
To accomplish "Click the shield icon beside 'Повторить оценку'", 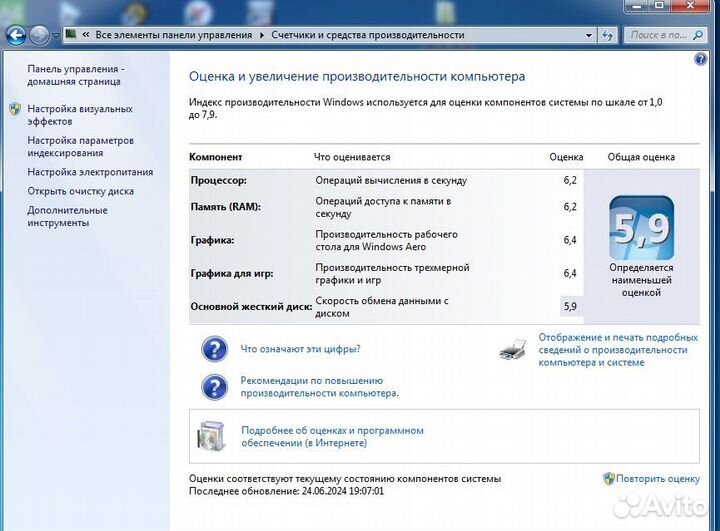I will click(x=608, y=479).
